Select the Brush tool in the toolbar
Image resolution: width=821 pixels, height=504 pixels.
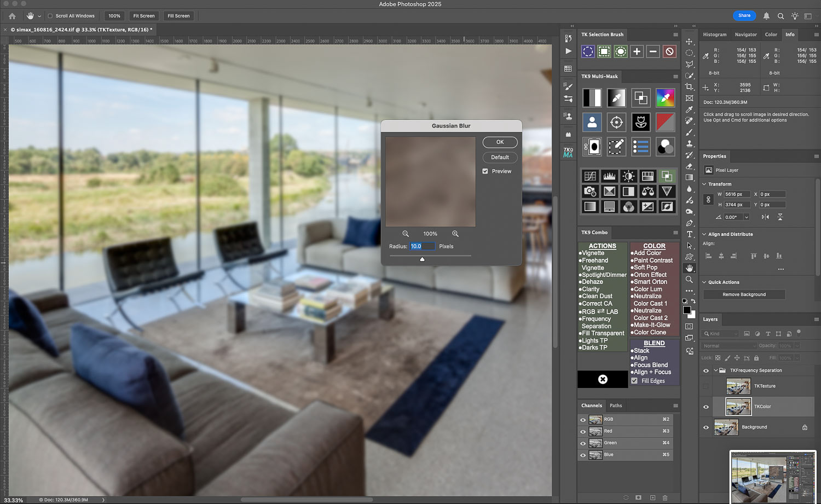(689, 132)
